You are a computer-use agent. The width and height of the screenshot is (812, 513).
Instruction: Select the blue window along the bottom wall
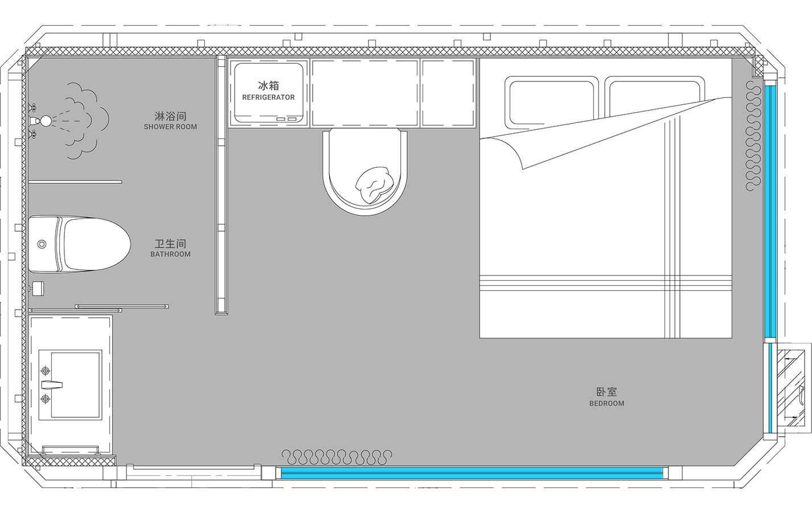[471, 473]
